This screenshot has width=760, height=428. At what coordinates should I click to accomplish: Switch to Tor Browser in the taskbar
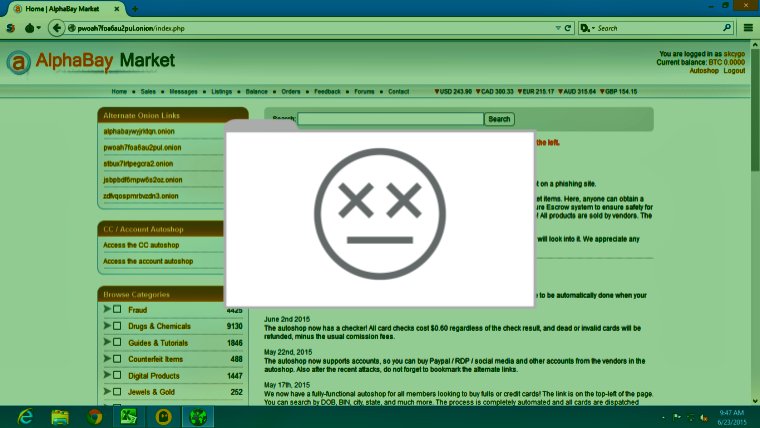[x=198, y=417]
